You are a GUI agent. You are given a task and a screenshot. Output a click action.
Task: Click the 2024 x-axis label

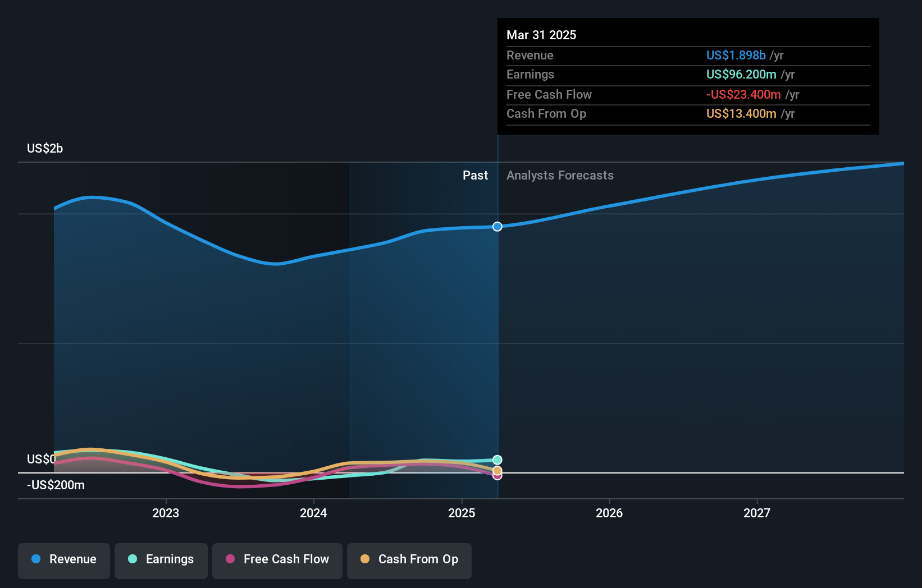tap(313, 513)
